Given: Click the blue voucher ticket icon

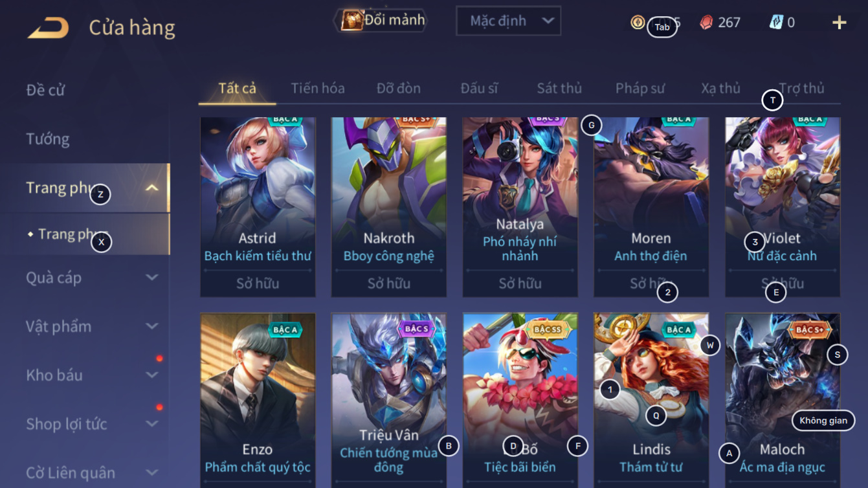Looking at the screenshot, I should (776, 22).
